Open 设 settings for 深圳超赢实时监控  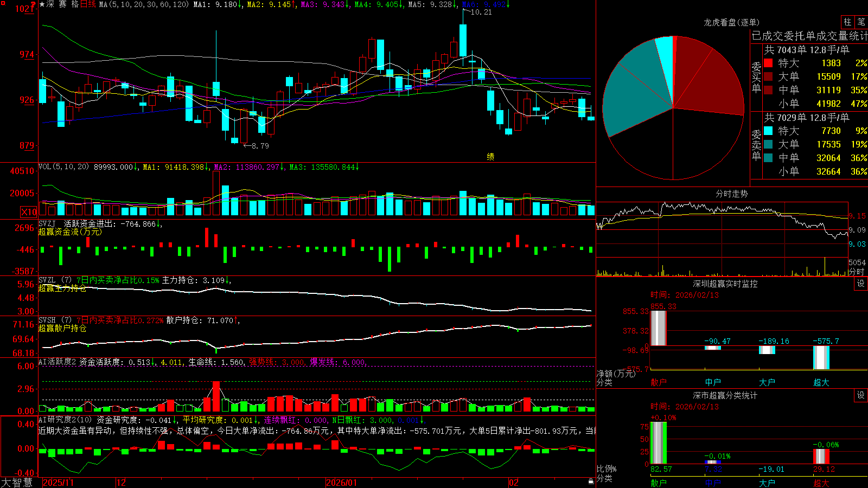pos(861,284)
